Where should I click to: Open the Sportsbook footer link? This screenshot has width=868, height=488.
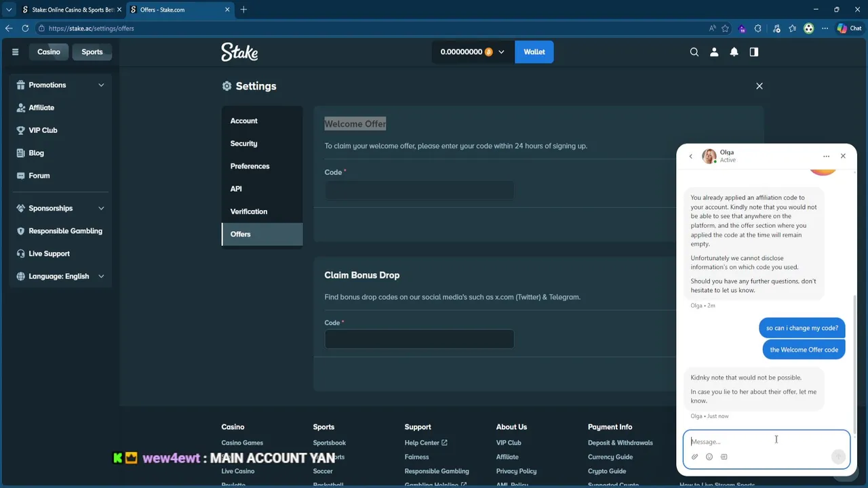330,443
